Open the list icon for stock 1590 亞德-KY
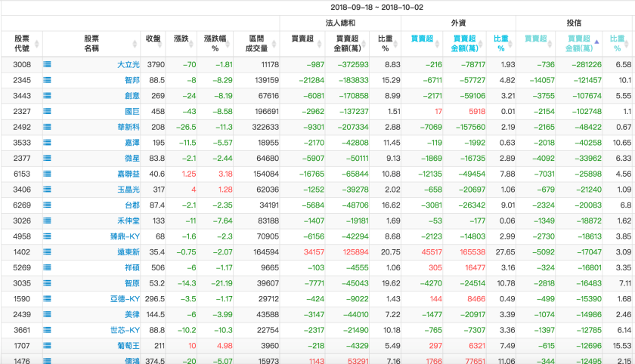Viewport: 635px width, 364px height. (47, 299)
